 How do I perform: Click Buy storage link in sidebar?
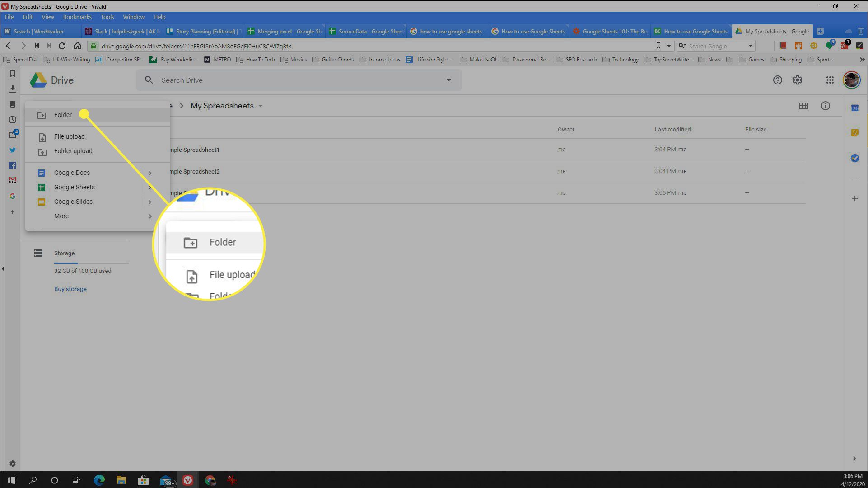(70, 289)
